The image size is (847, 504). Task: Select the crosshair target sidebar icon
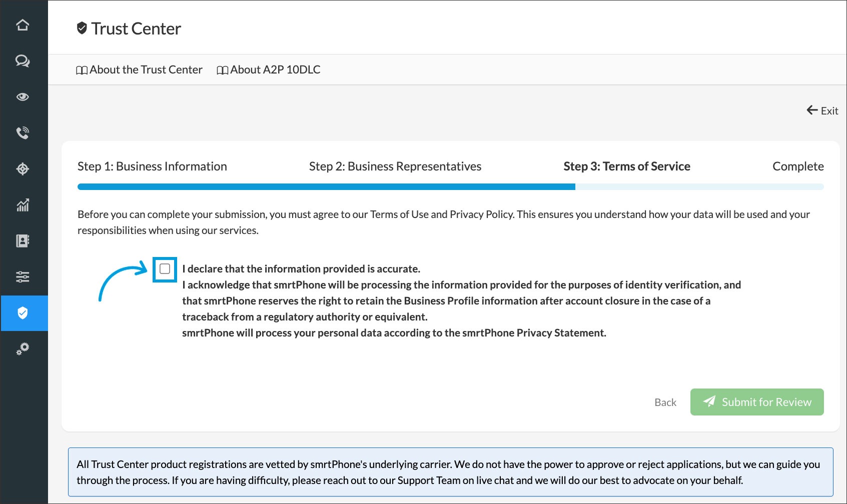23,169
